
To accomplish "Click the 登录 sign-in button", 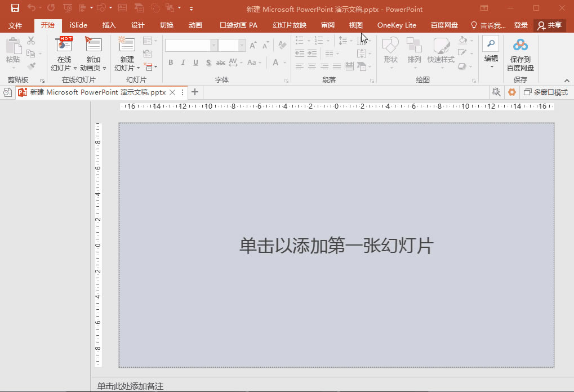I will click(520, 25).
